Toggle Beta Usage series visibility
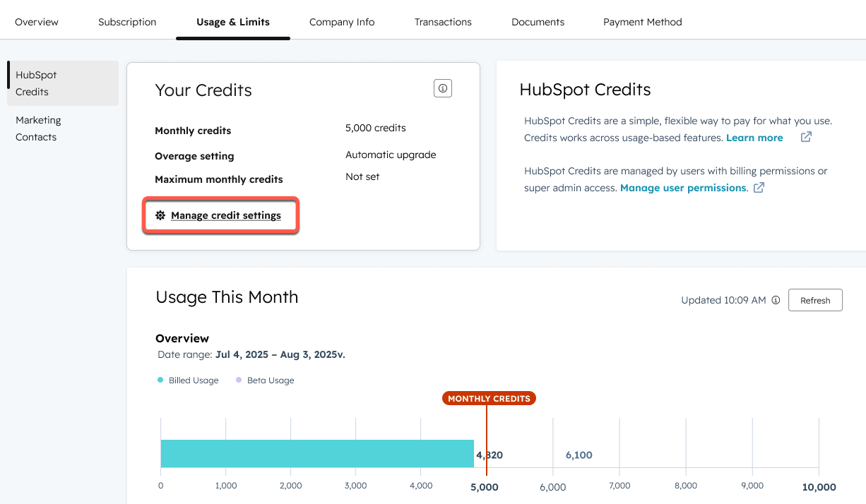This screenshot has width=866, height=504. pyautogui.click(x=265, y=380)
